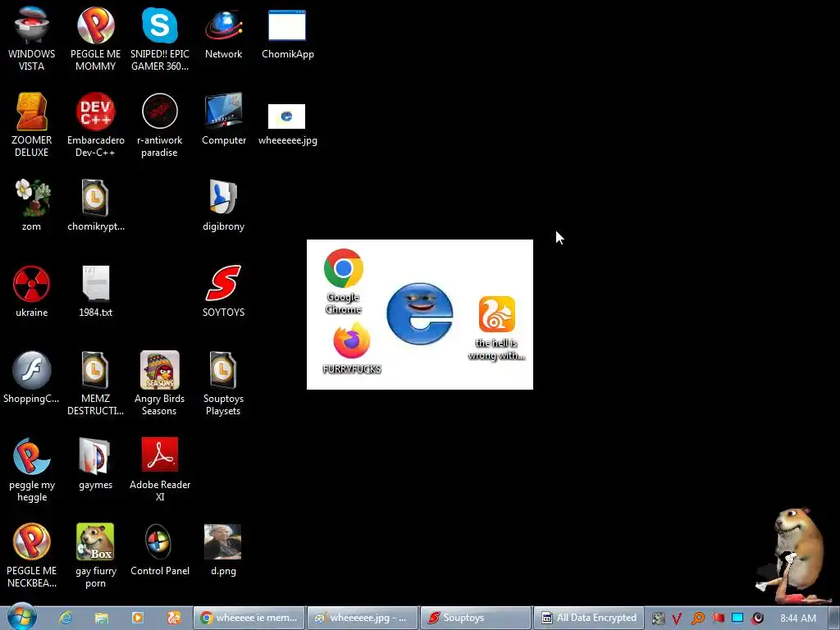Screen dimensions: 840x630
Task: Switch to the All Data Encrypted window
Action: tap(589, 618)
